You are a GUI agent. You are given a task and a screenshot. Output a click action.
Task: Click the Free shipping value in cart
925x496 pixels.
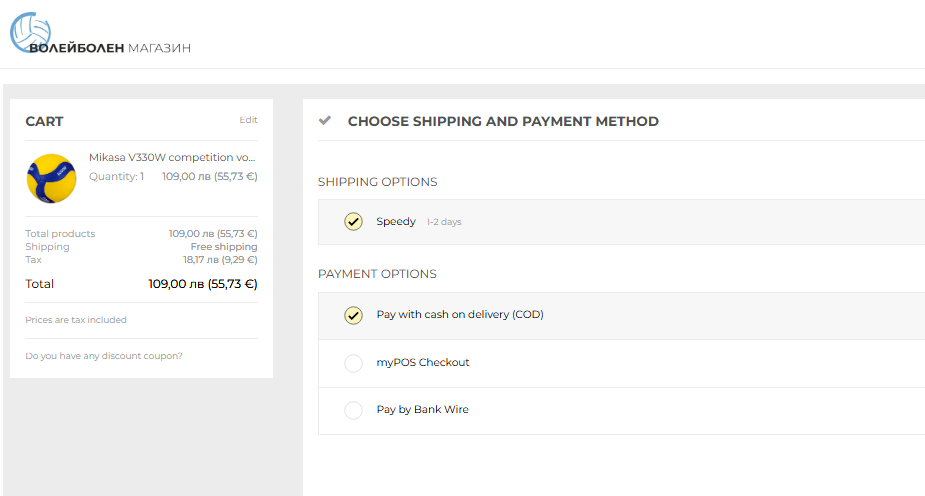click(224, 247)
